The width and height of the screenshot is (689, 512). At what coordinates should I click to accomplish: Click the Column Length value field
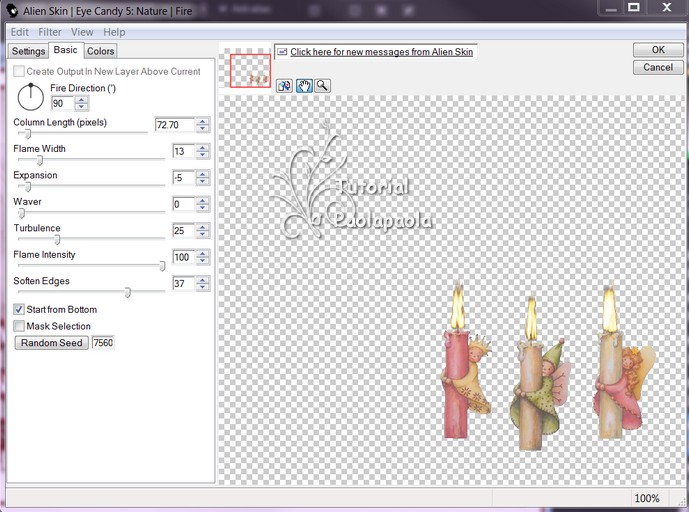174,125
